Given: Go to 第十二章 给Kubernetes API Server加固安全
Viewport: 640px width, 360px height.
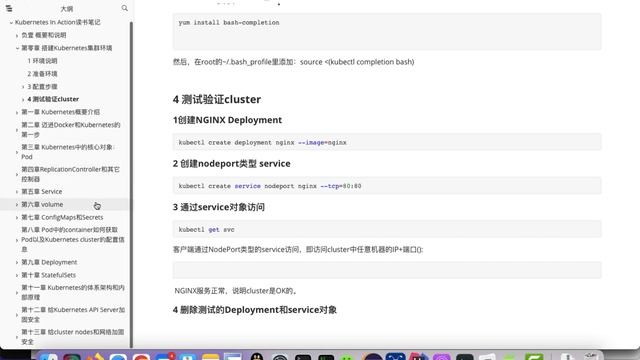Looking at the screenshot, I should pyautogui.click(x=73, y=314).
